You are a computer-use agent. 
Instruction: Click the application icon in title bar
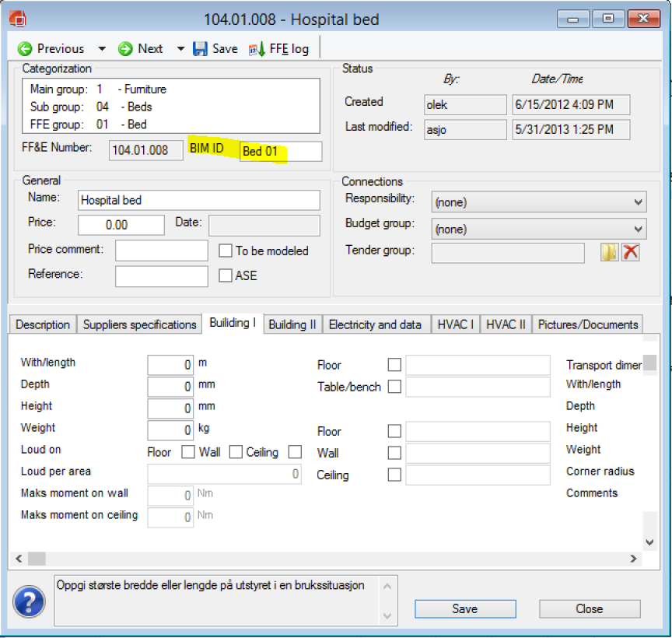point(19,19)
